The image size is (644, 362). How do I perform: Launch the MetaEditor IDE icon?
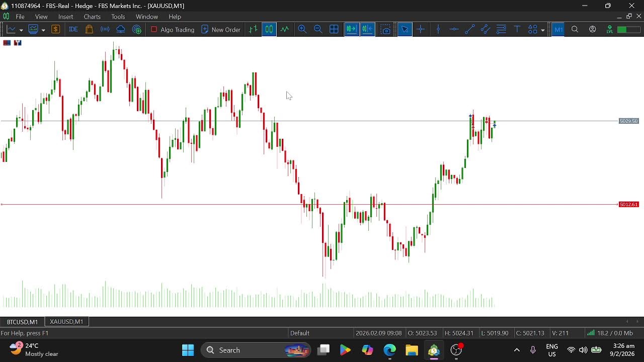pos(73,30)
